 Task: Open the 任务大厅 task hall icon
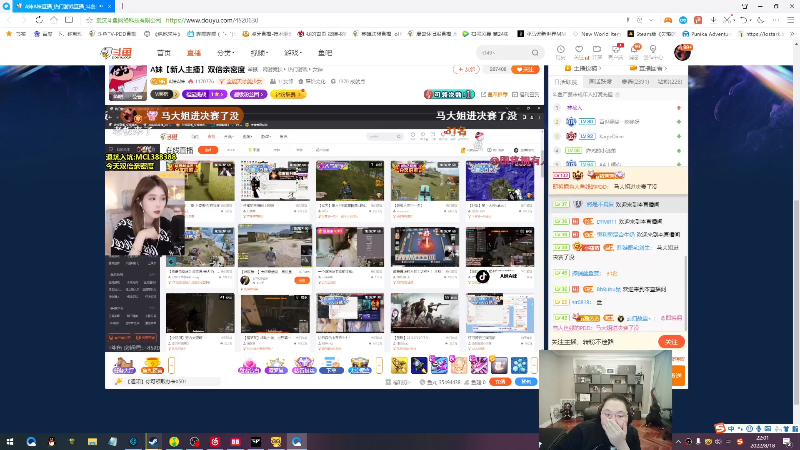click(x=124, y=365)
